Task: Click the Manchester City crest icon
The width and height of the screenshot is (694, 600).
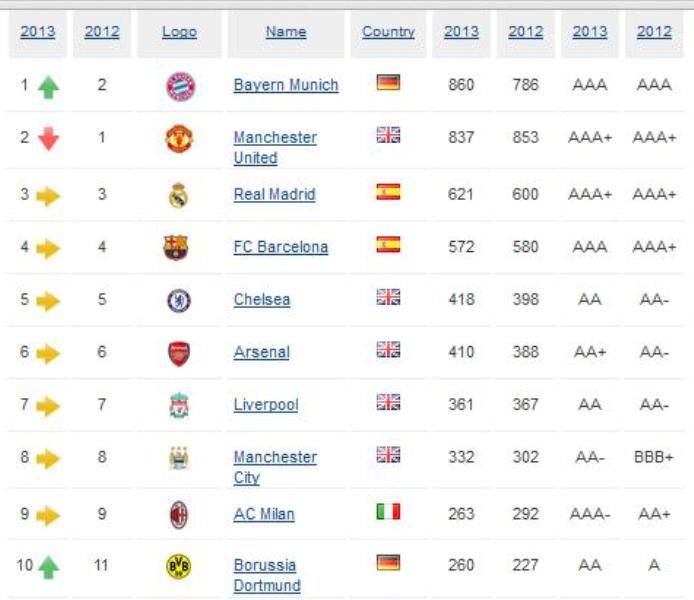Action: click(179, 458)
